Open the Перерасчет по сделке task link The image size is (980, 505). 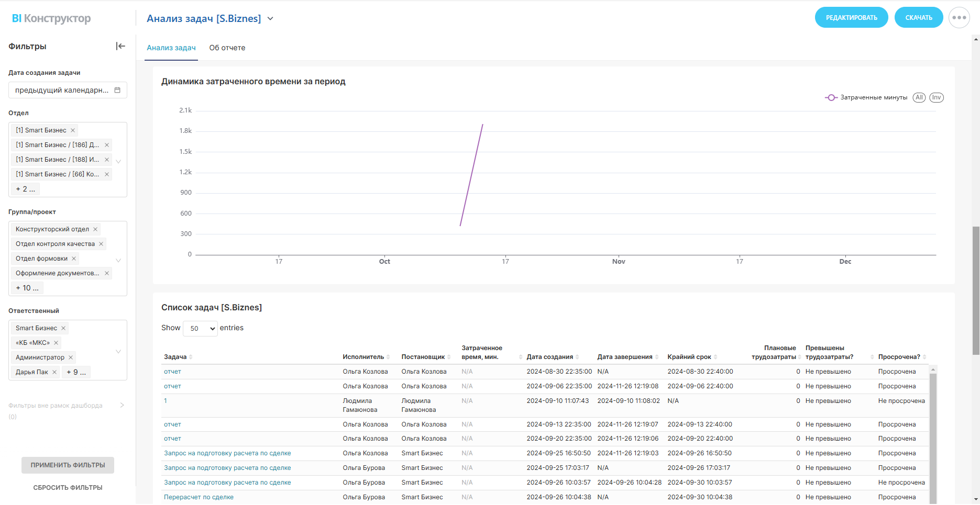pos(199,497)
